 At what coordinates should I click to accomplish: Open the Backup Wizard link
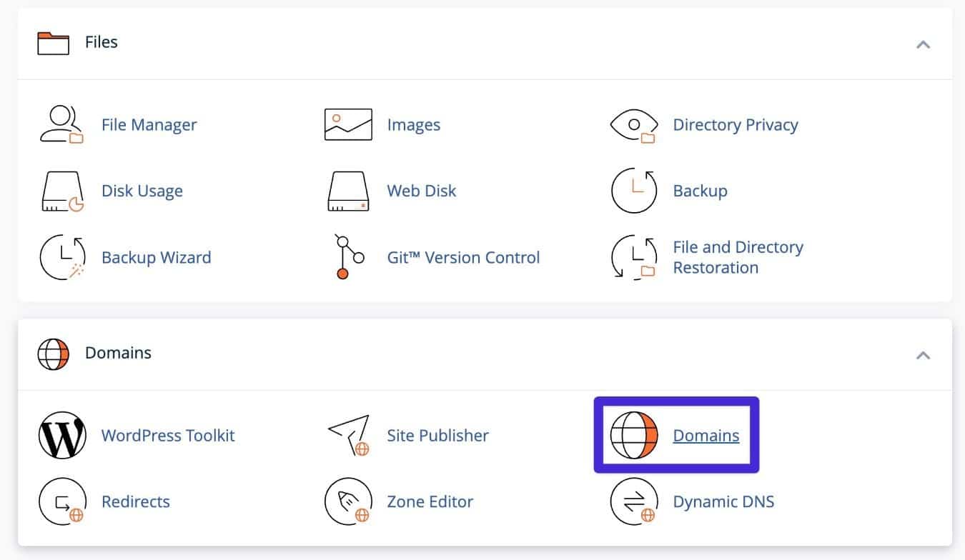[x=156, y=257]
